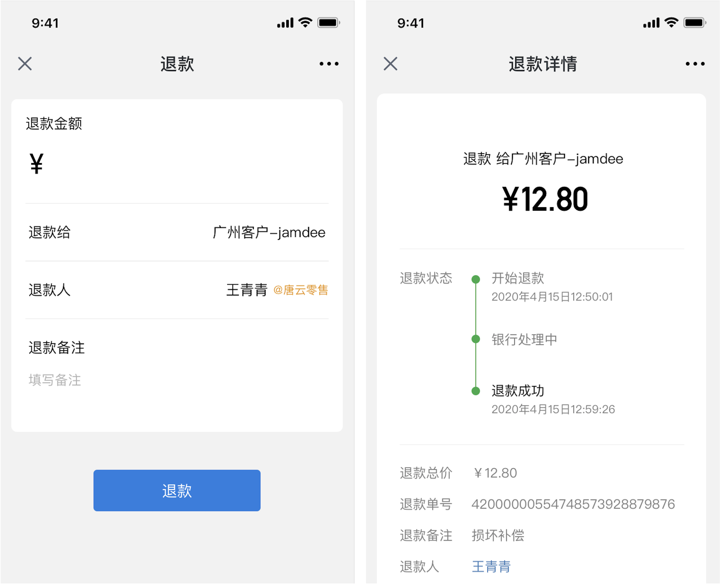Viewport: 725px width, 588px height.
Task: Open more options on 退款 screen
Action: click(329, 64)
